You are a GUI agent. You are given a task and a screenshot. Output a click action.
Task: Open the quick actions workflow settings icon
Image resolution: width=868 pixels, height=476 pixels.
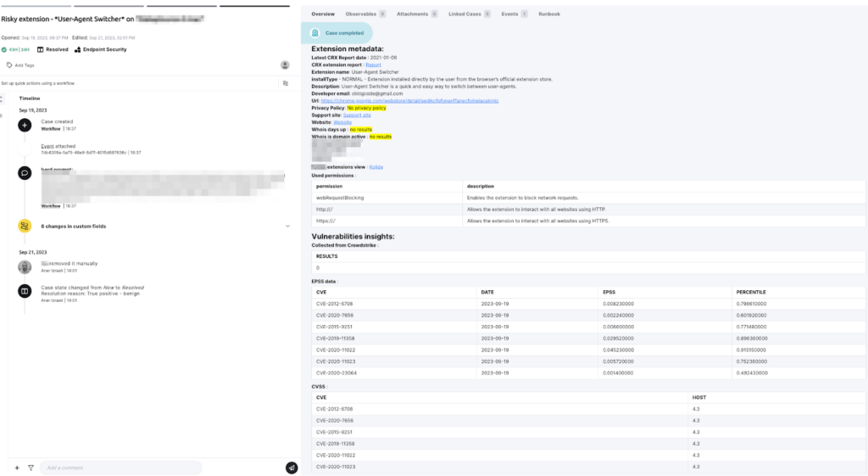[x=286, y=83]
